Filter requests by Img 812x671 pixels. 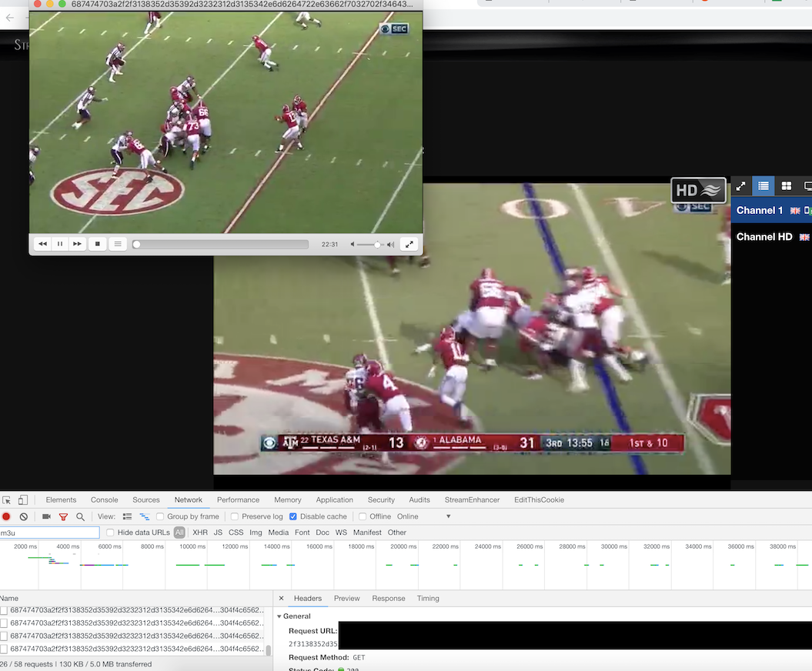click(x=256, y=532)
